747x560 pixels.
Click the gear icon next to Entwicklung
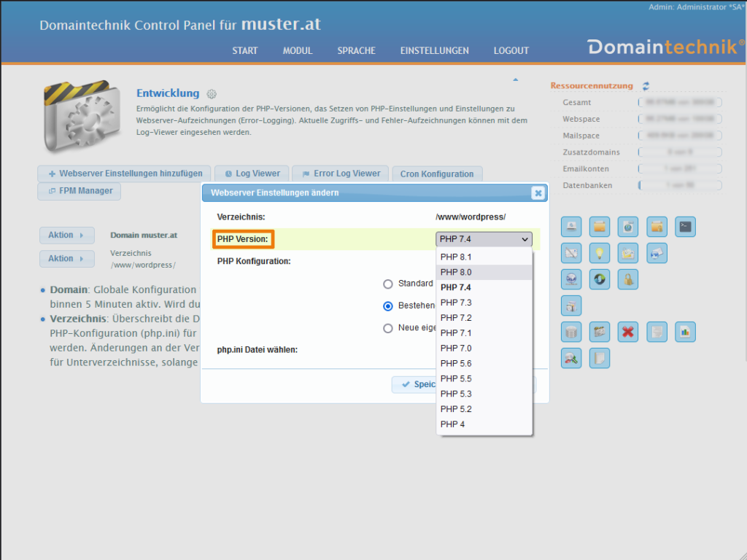(212, 94)
